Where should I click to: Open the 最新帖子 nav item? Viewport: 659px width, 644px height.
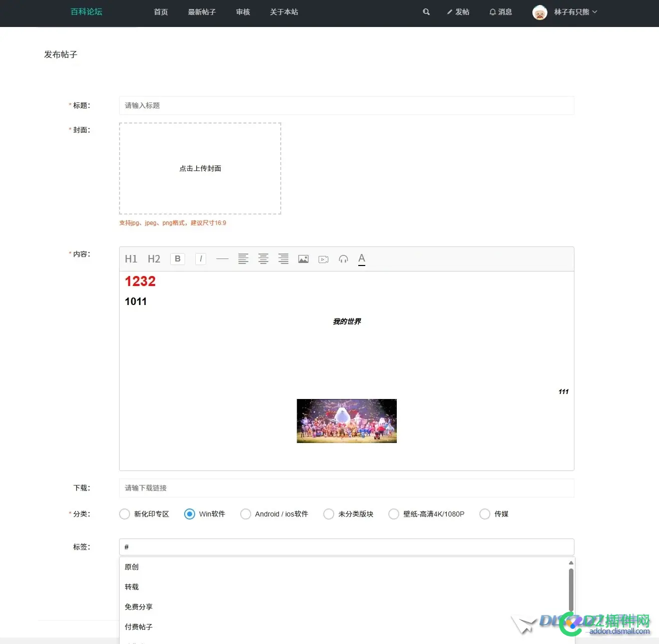point(202,12)
